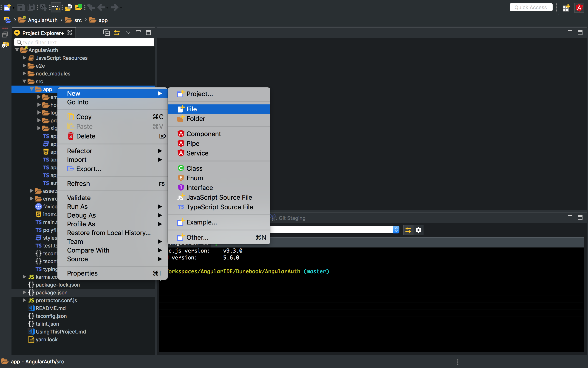Select Other... in New submenu
The width and height of the screenshot is (588, 368).
click(x=219, y=237)
